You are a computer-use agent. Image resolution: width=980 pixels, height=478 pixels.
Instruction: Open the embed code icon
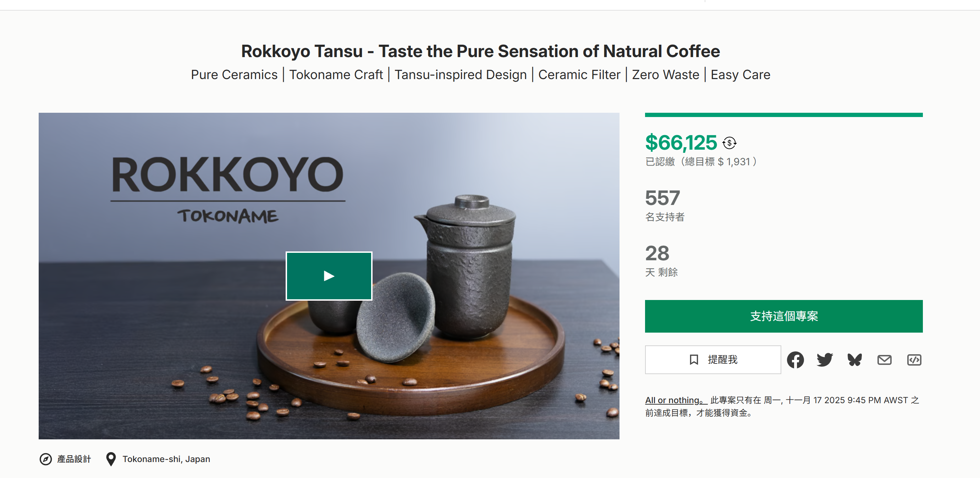pyautogui.click(x=914, y=360)
